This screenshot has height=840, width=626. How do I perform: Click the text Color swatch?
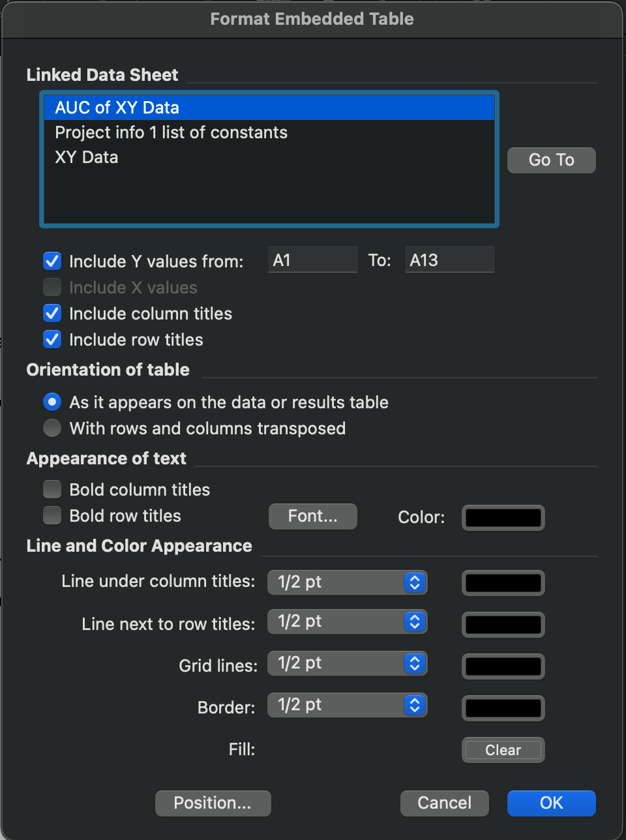(x=503, y=517)
